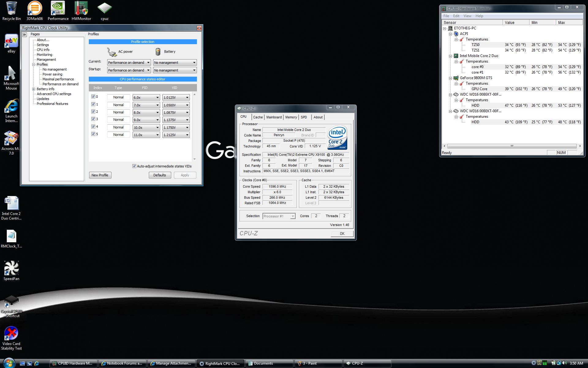Click OK in the CPU-Z window
588x368 pixels.
[342, 234]
